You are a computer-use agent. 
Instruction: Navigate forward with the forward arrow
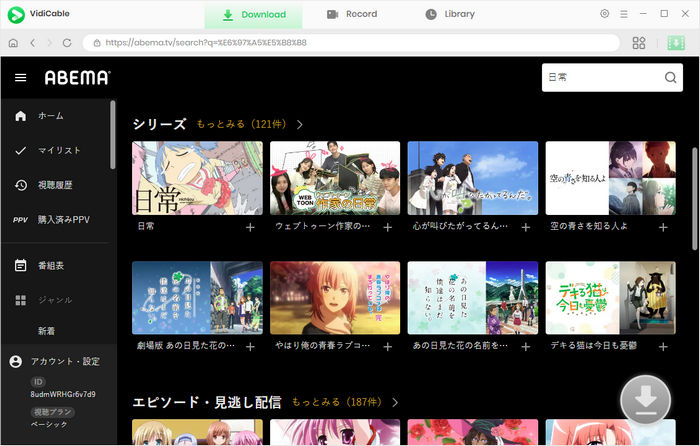[50, 43]
